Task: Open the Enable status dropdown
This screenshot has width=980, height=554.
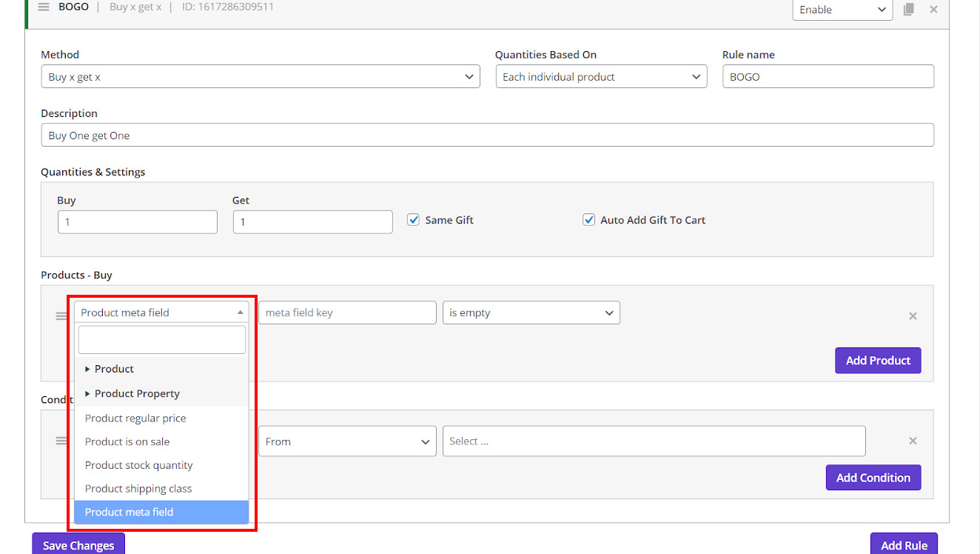Action: (x=842, y=10)
